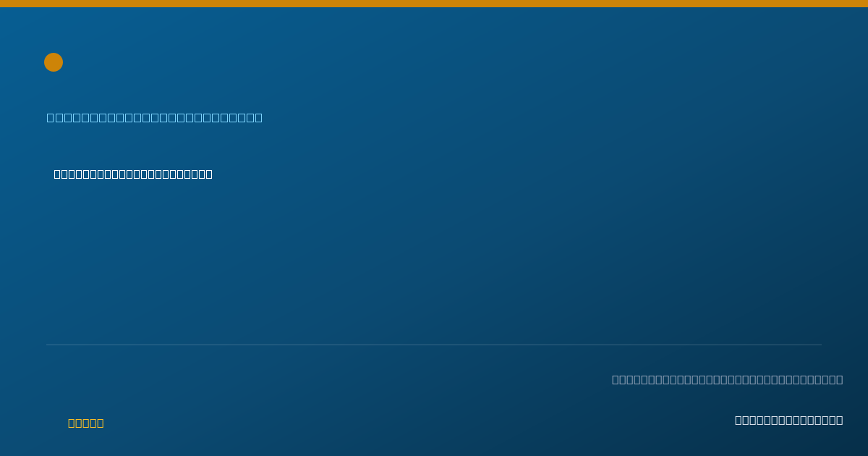This screenshot has width=868, height=456.
Task: Select the first box glyph of the white subtitle
Action: point(57,174)
